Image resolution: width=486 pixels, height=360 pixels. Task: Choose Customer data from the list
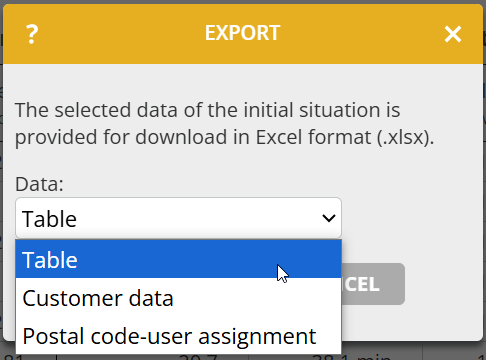click(x=178, y=298)
